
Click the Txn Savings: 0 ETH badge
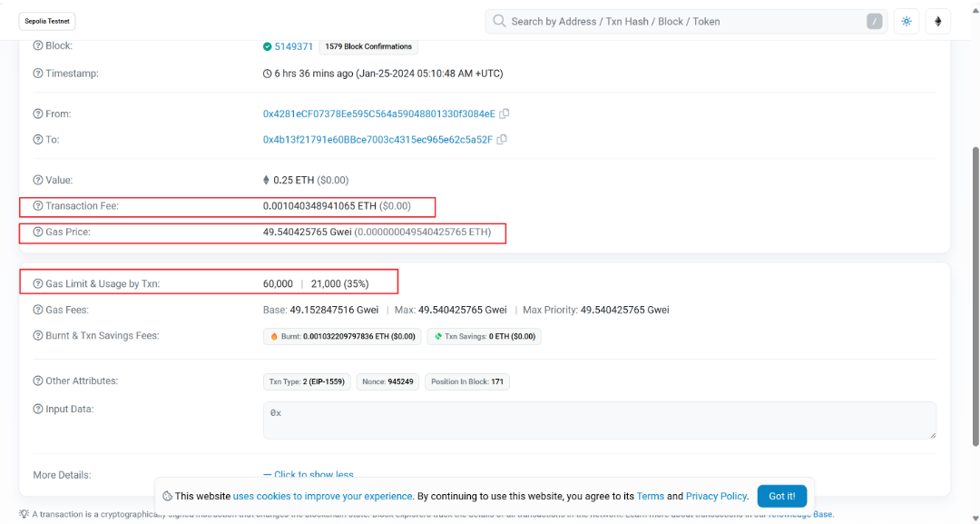485,336
